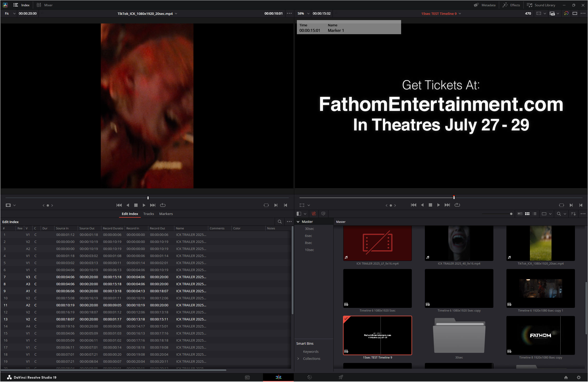Open the Deliver page rocket icon
The image size is (588, 382).
[341, 377]
